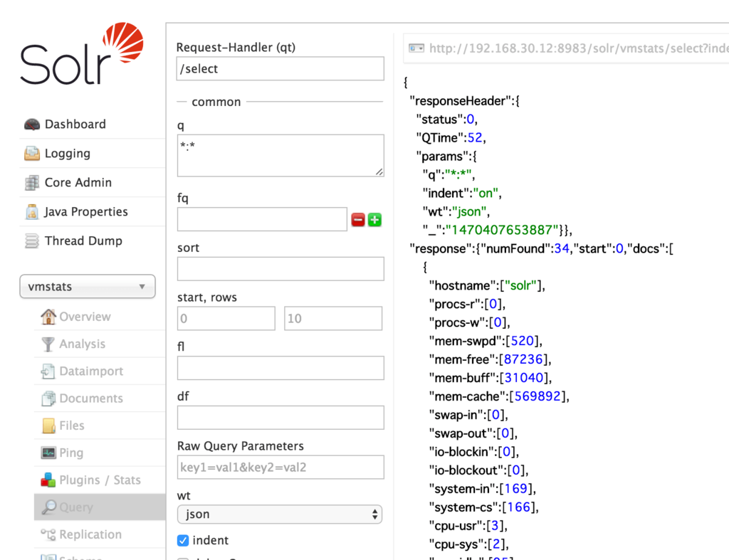Click the start field showing 0
729x560 pixels.
pos(226,318)
